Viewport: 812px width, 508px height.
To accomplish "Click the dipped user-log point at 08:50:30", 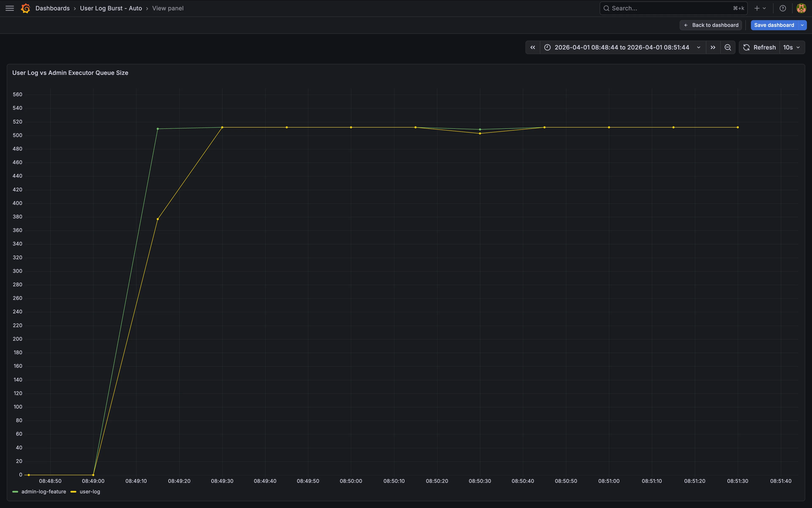I will point(480,133).
